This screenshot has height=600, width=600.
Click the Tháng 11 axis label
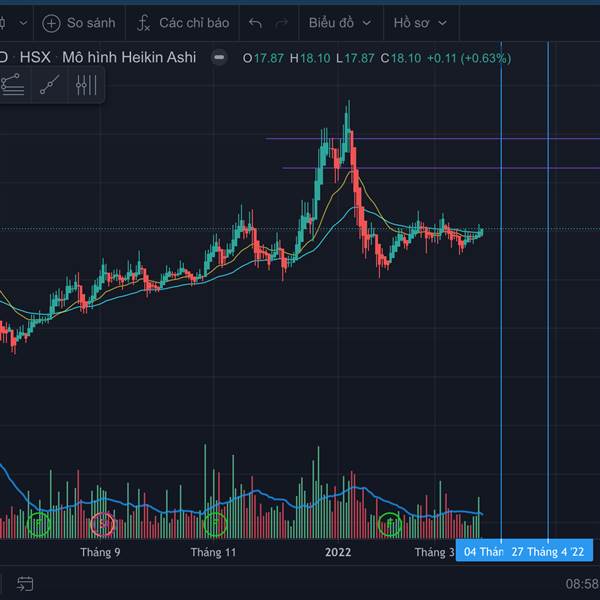pyautogui.click(x=213, y=552)
